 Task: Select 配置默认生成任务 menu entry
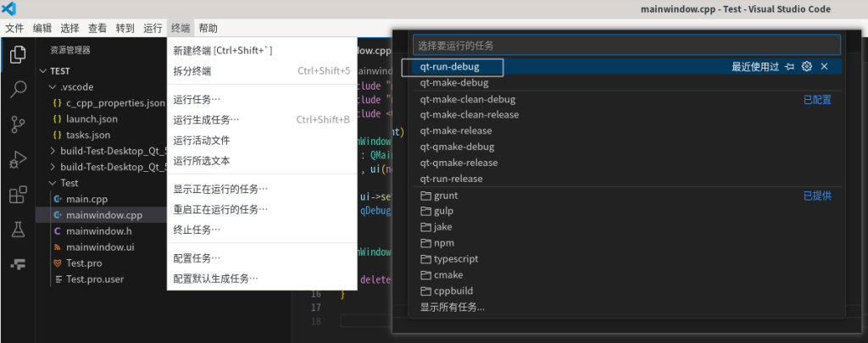click(x=215, y=278)
